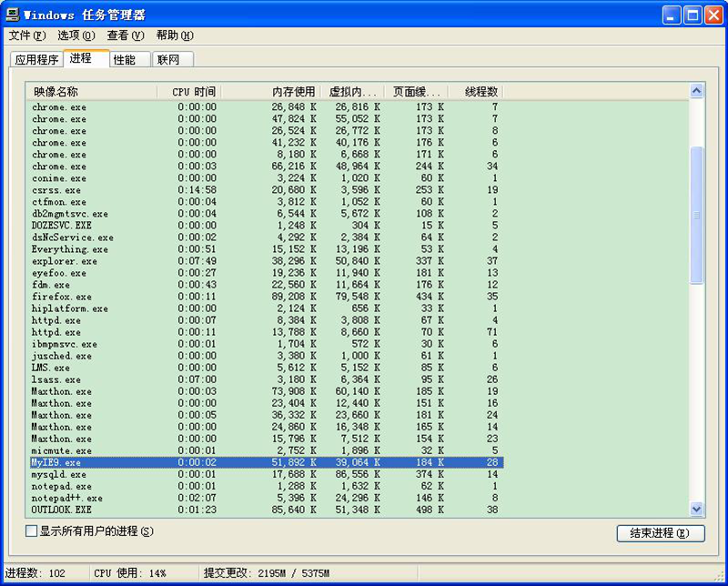Click the scrollbar up arrow

(x=696, y=91)
